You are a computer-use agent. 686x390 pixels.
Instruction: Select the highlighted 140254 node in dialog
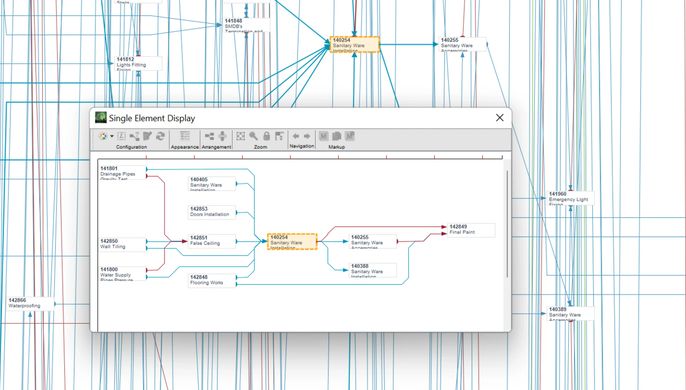(x=292, y=242)
